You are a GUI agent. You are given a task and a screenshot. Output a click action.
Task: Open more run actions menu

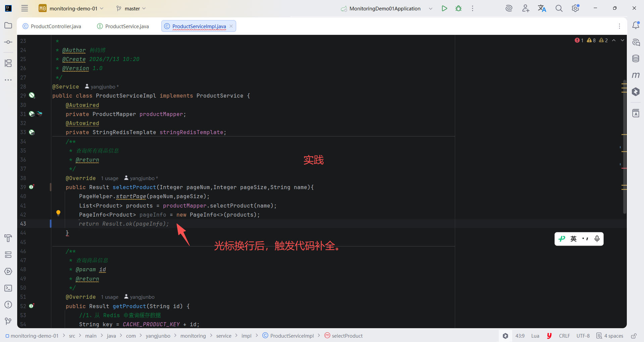tap(473, 8)
